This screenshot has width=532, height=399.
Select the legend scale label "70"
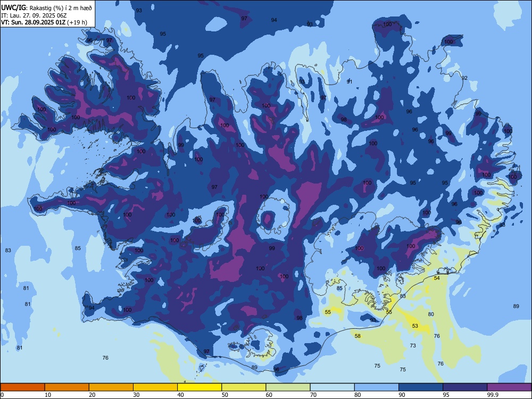(313, 395)
